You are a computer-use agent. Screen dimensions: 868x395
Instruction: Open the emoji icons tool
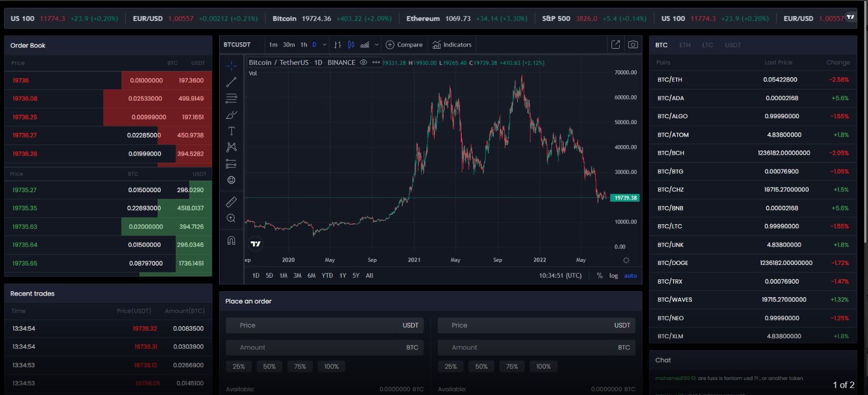pos(231,180)
